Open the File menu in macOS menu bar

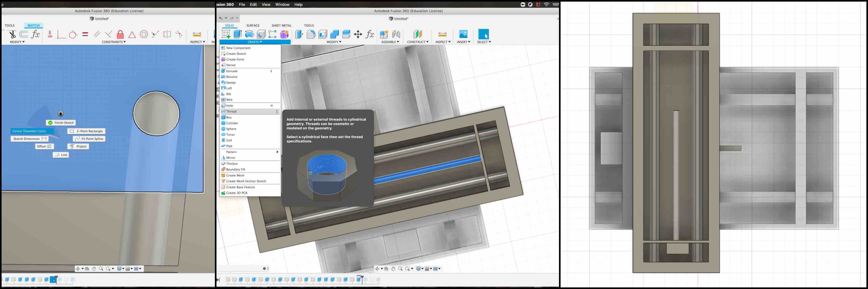click(242, 4)
